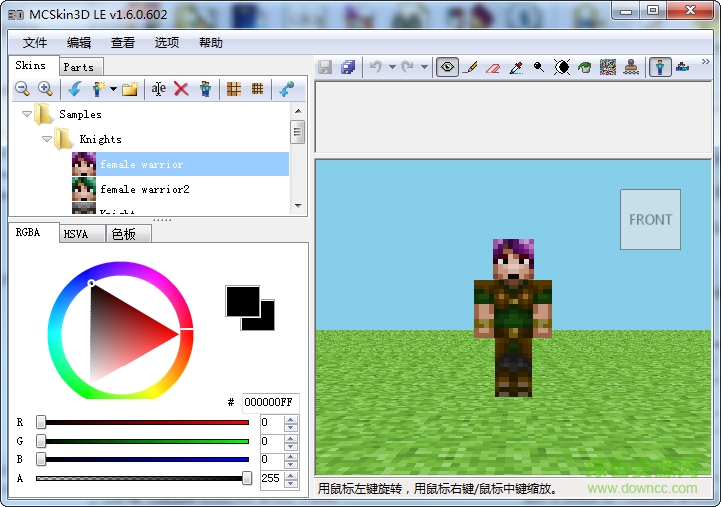Click the rename skin icon
The height and width of the screenshot is (507, 721).
pos(158,89)
